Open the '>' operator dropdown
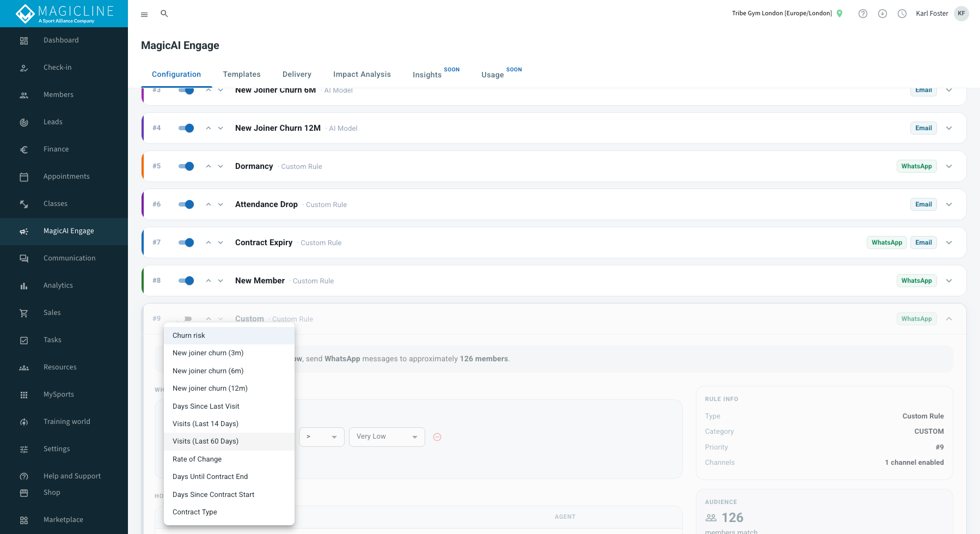 [322, 437]
